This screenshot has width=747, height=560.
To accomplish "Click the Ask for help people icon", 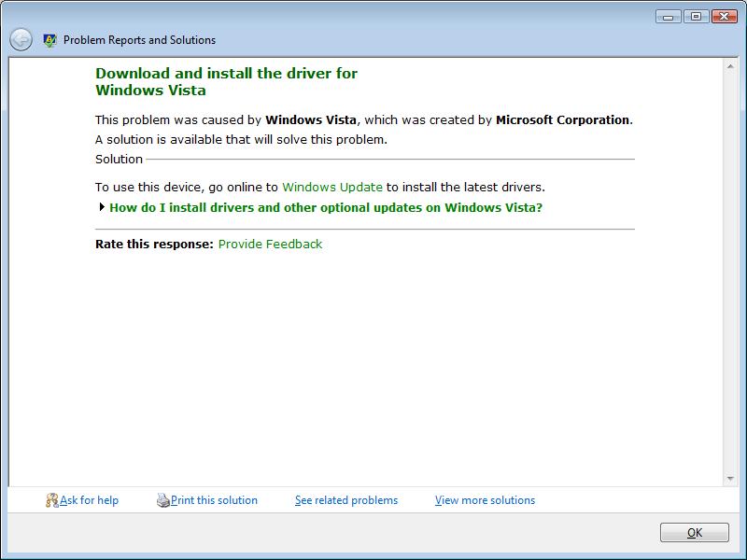I will [x=52, y=500].
